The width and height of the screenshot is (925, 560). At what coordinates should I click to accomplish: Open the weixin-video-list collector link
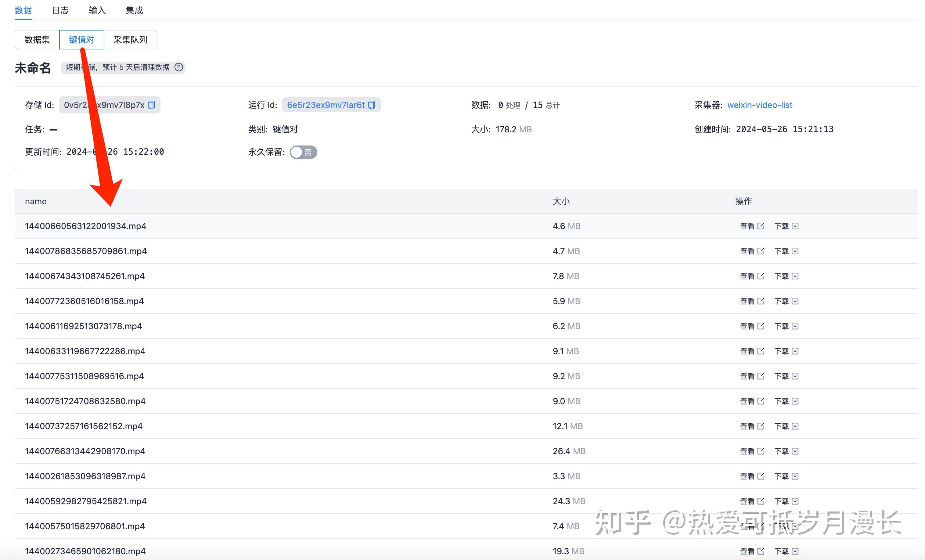tap(759, 105)
